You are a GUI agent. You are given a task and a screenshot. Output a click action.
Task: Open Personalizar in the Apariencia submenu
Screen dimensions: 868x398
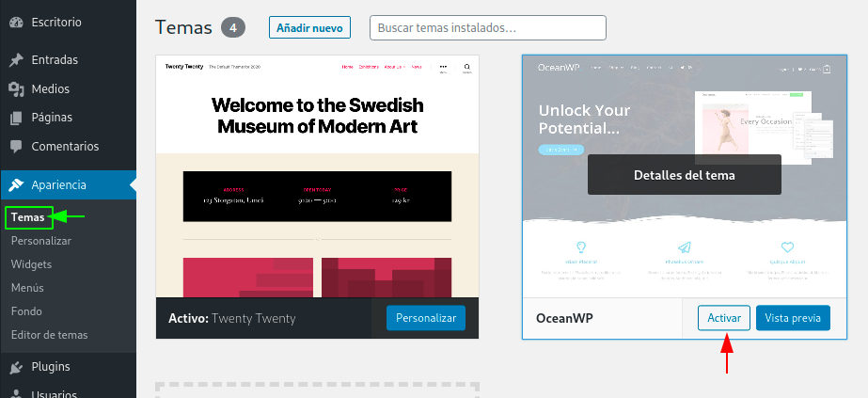coord(41,241)
